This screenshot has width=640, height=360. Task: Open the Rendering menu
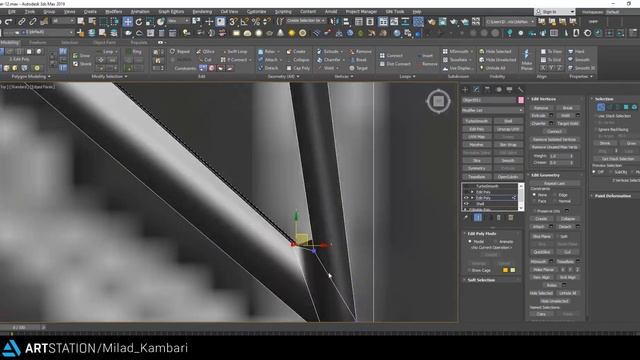[202, 12]
